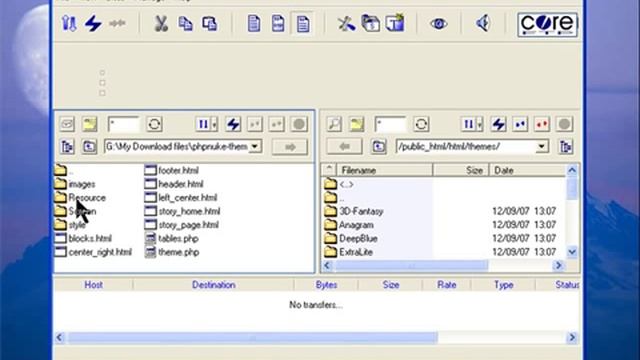The height and width of the screenshot is (360, 640).
Task: Click the icon to the right of crossed tools
Action: pyautogui.click(x=371, y=24)
